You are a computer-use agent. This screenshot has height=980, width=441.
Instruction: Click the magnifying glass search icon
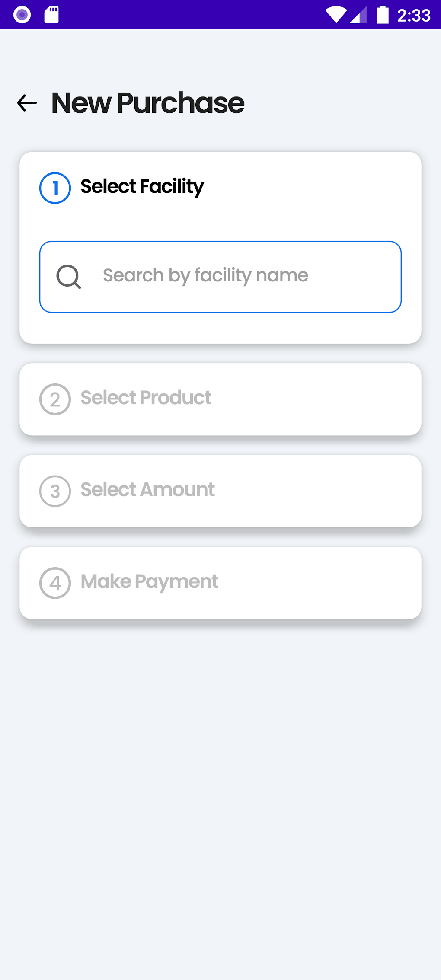tap(69, 277)
